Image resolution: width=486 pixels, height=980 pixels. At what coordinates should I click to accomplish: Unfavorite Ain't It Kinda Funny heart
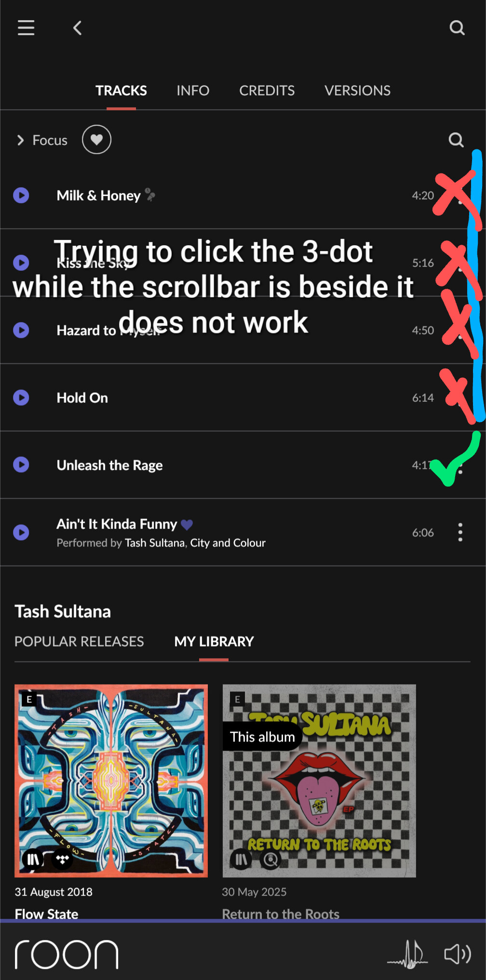(x=187, y=524)
